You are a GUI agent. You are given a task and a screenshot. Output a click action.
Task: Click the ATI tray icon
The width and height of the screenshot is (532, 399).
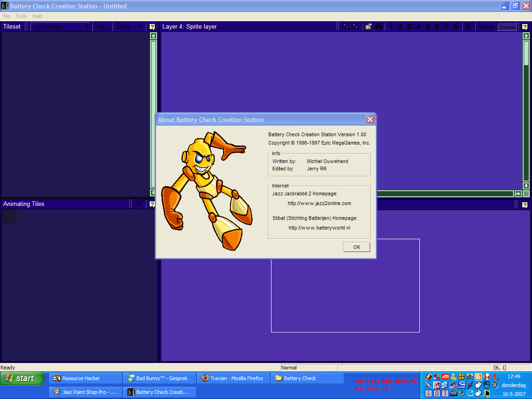[x=445, y=377]
